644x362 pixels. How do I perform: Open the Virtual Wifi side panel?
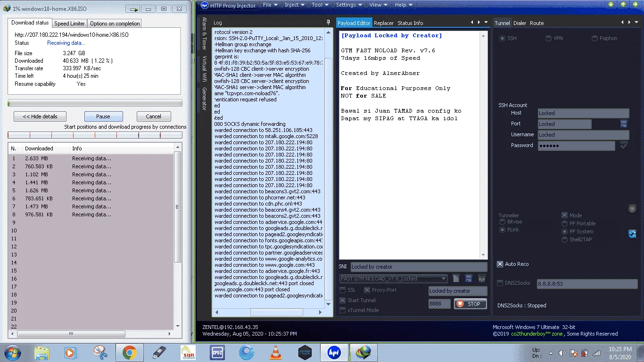205,68
